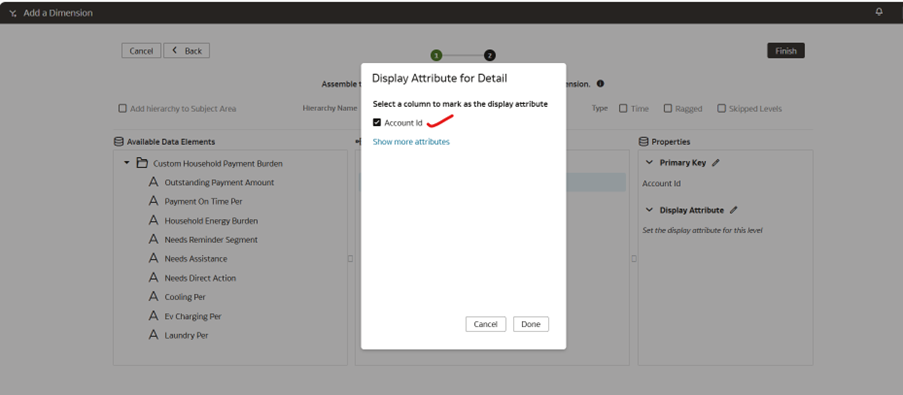The image size is (903, 395).
Task: Go to wizard step 1 circle
Action: (x=437, y=55)
